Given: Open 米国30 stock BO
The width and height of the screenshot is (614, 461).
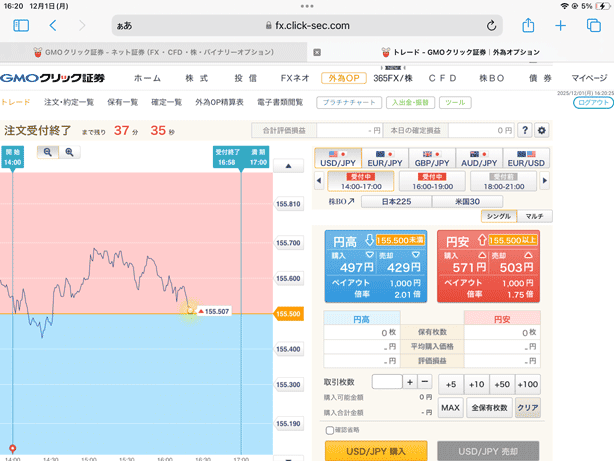Looking at the screenshot, I should (467, 202).
